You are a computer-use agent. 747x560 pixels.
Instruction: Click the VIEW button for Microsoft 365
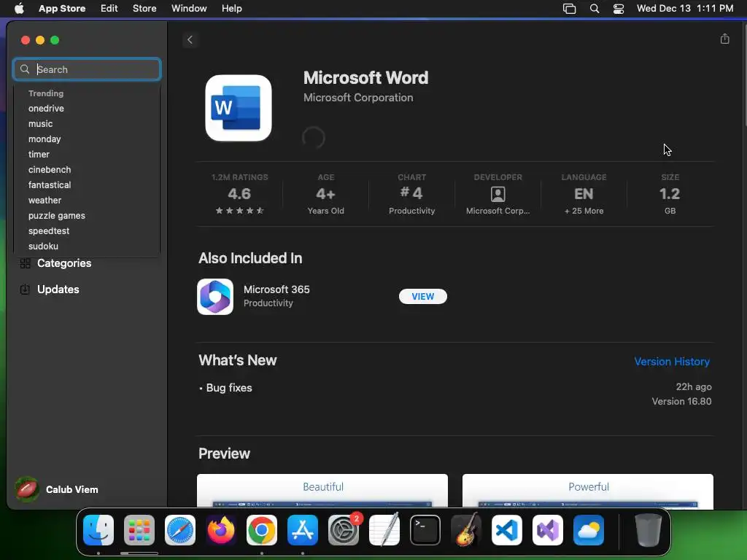(x=422, y=296)
